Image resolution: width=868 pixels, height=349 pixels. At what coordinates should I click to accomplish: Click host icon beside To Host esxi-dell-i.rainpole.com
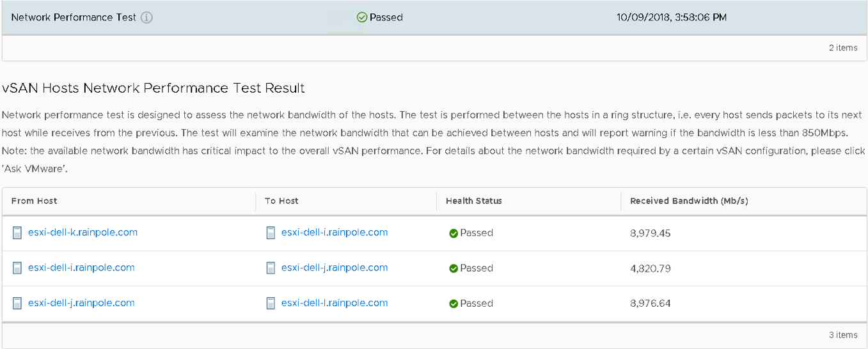click(x=271, y=233)
